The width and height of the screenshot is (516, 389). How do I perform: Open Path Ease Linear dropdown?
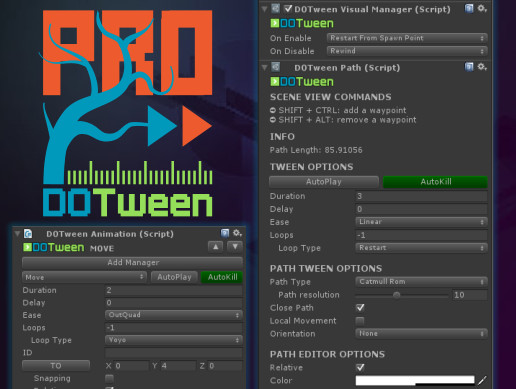coord(422,222)
